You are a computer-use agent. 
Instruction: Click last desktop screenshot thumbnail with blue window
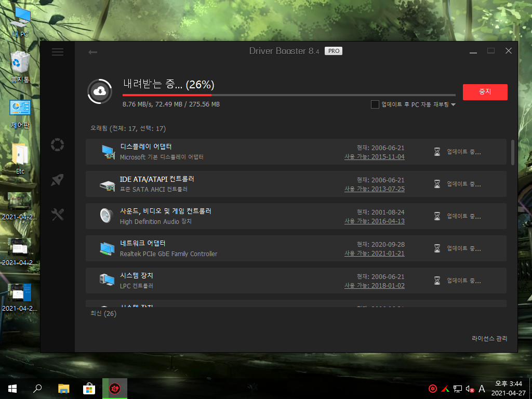click(20, 298)
